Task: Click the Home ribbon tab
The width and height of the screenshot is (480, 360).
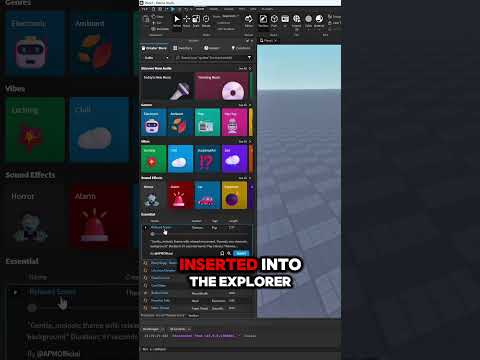Action: tap(200, 9)
